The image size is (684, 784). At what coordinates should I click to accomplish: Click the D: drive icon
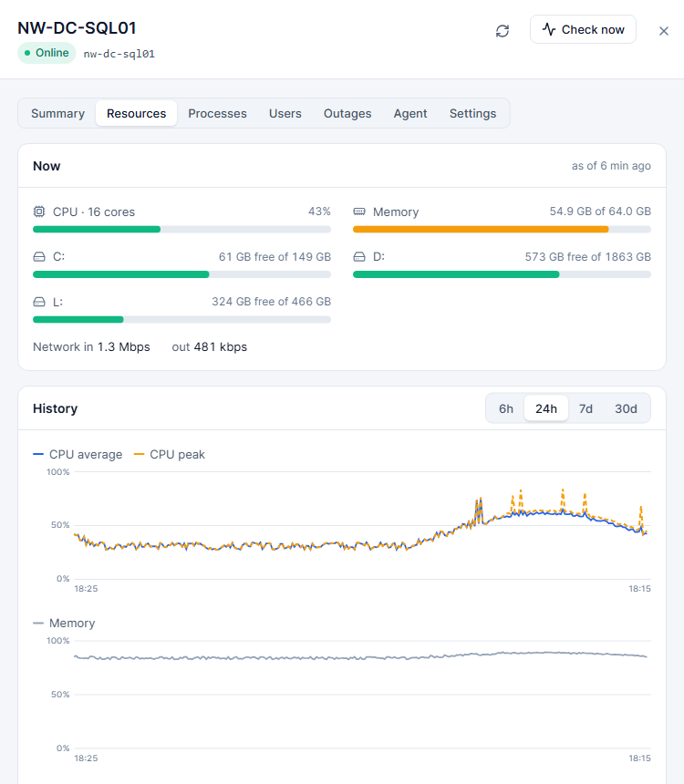click(359, 257)
